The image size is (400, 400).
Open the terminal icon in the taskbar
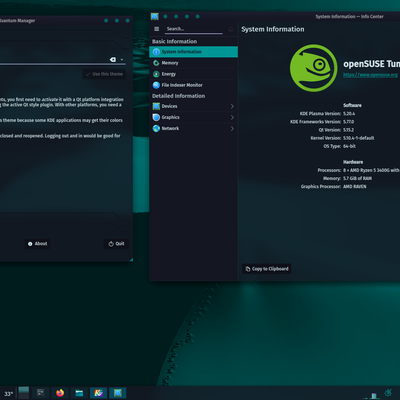41,393
